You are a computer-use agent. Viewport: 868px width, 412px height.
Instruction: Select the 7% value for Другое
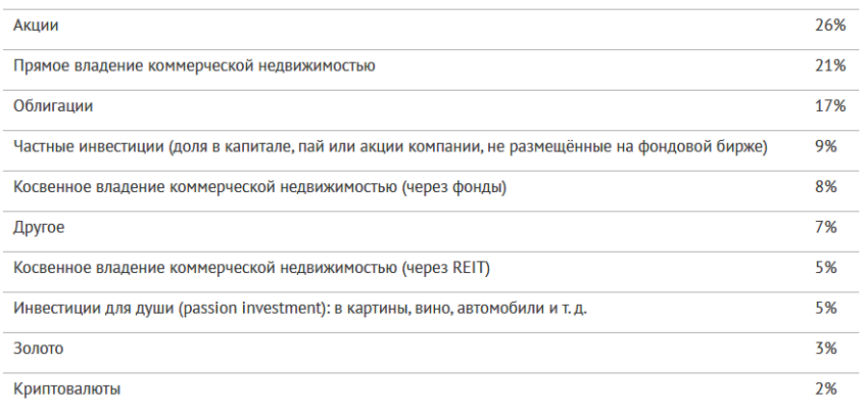[x=826, y=228]
